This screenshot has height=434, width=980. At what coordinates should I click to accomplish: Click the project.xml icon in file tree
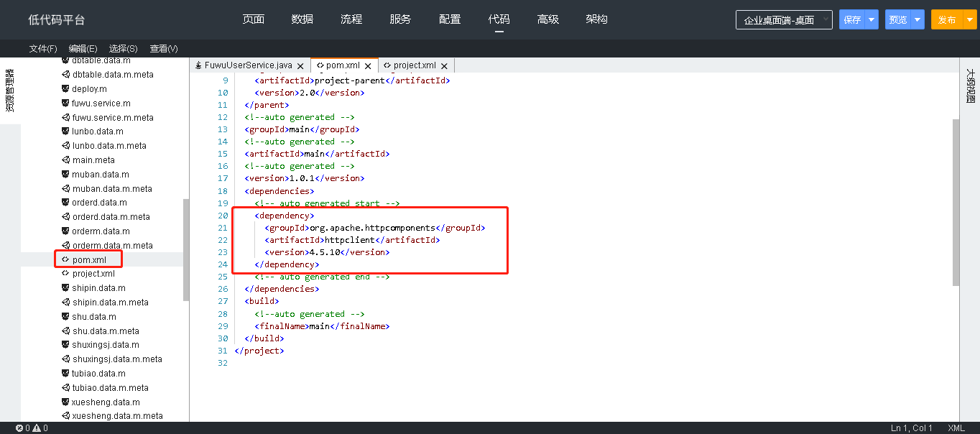(65, 274)
